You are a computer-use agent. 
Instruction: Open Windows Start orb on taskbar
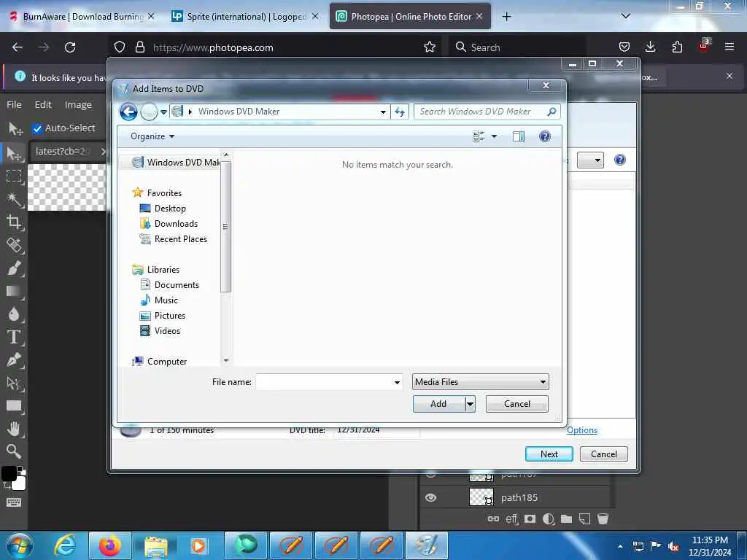20,545
